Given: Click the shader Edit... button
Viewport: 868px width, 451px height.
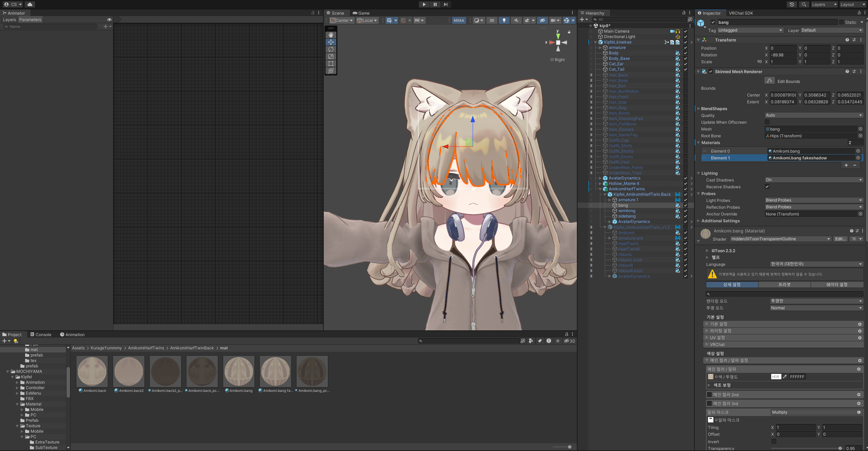Looking at the screenshot, I should (840, 239).
